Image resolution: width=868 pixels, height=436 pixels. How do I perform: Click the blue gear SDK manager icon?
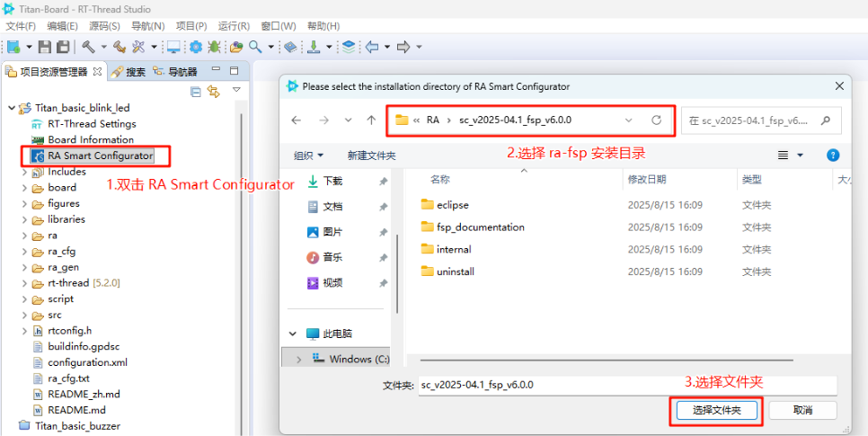pyautogui.click(x=195, y=47)
